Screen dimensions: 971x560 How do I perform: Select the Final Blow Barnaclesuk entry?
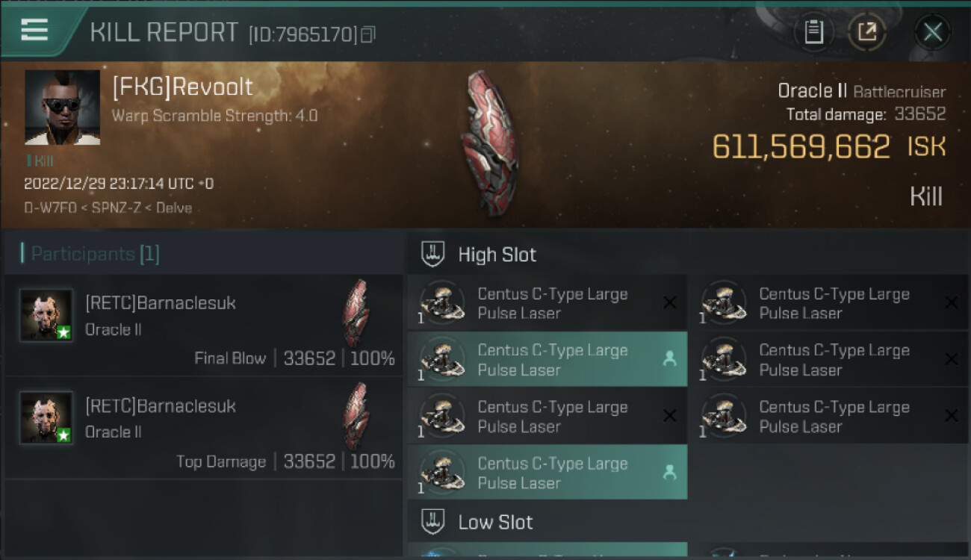point(203,326)
